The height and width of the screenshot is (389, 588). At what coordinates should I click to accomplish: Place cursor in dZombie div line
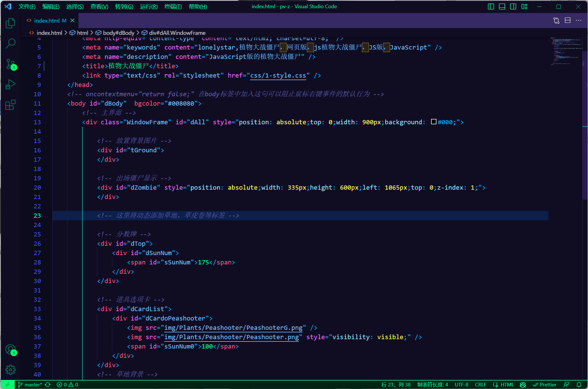(291, 188)
